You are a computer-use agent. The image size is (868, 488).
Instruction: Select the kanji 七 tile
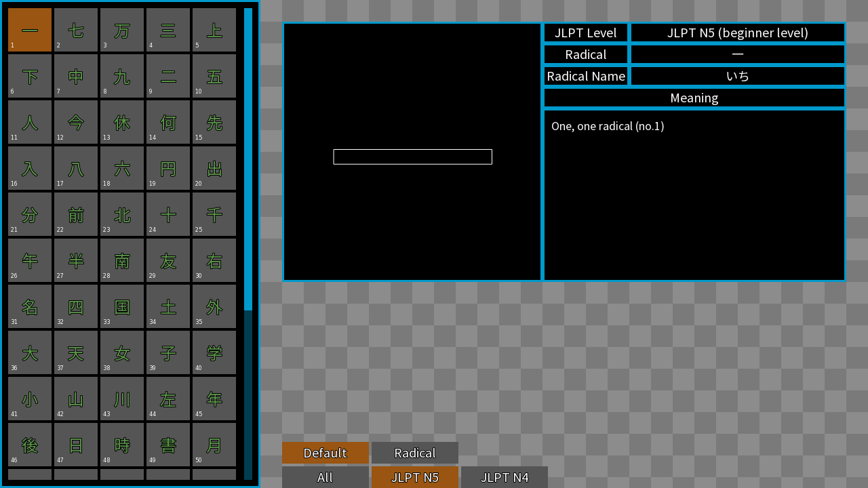(76, 30)
